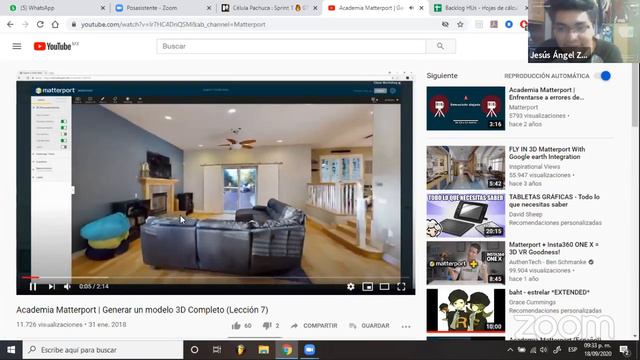This screenshot has width=640, height=360.
Task: Open Matterport + Insta360 ONE X video
Action: (553, 248)
